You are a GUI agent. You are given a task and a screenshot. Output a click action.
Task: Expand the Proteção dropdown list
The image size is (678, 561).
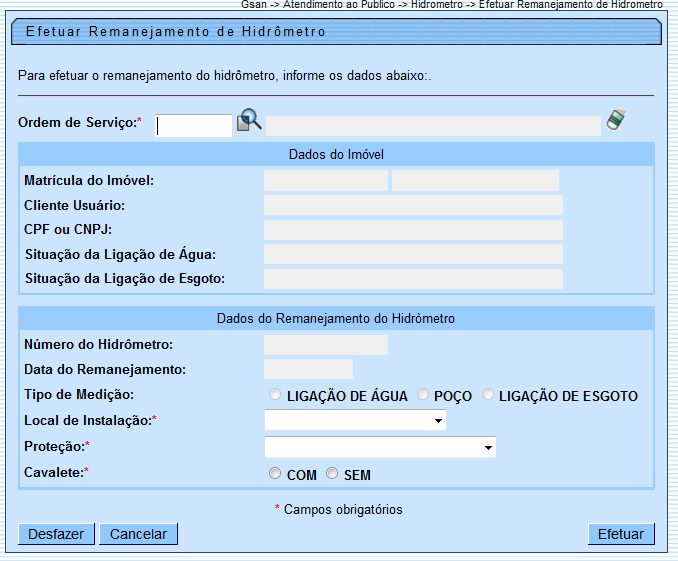pos(380,447)
